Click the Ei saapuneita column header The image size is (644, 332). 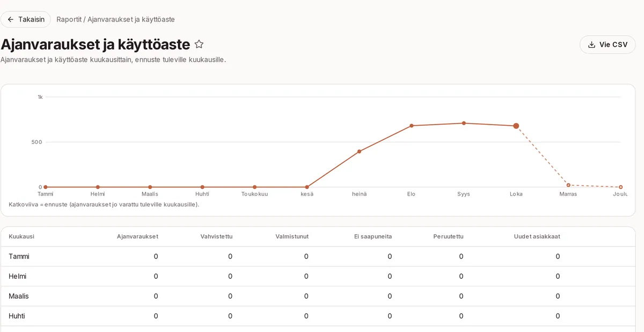[373, 236]
